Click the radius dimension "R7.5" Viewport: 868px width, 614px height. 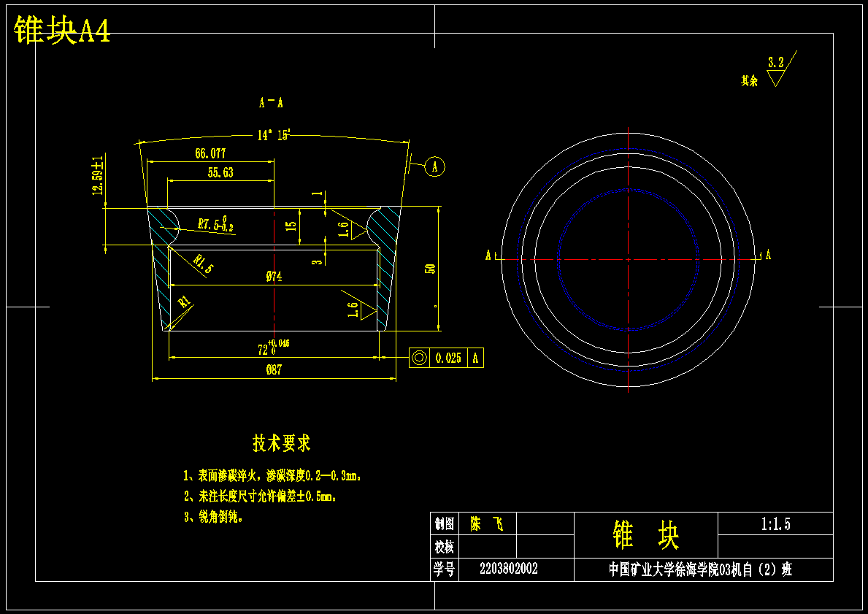[x=215, y=224]
